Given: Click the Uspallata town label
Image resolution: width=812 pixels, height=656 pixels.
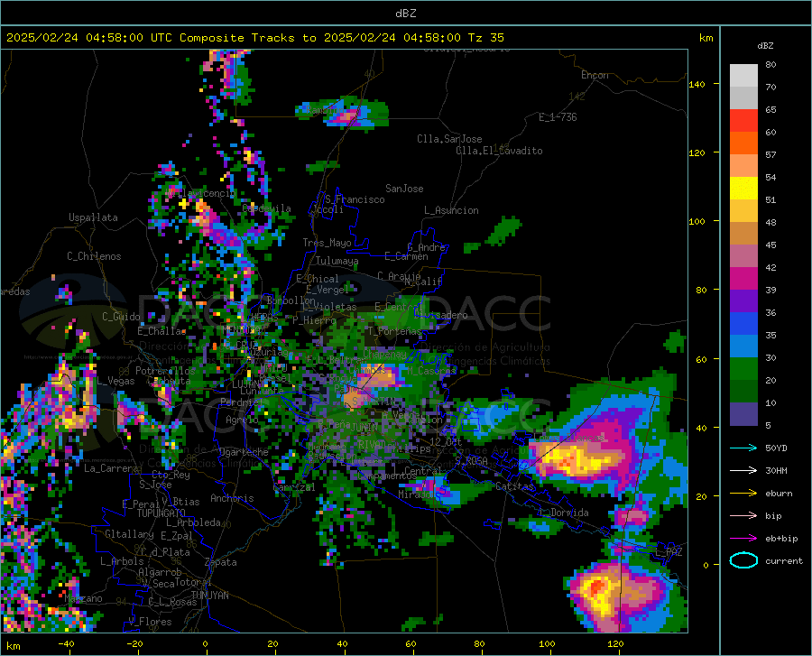Looking at the screenshot, I should tap(93, 217).
